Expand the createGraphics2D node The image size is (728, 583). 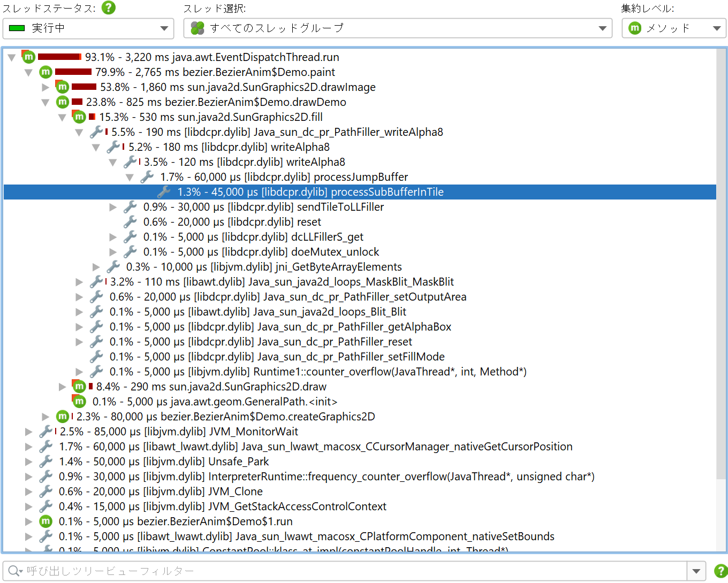[x=45, y=417]
